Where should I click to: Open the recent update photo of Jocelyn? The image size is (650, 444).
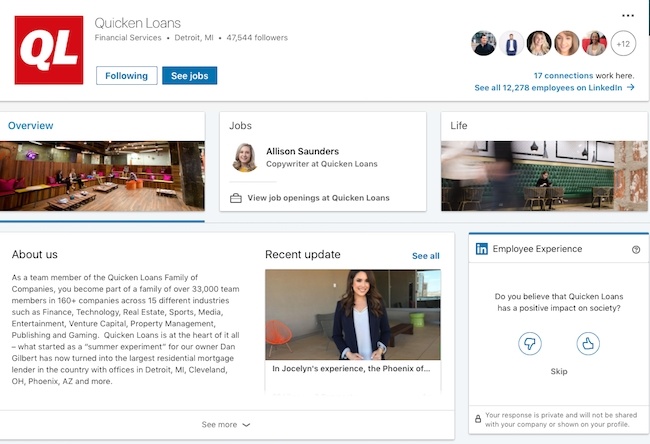click(x=353, y=315)
